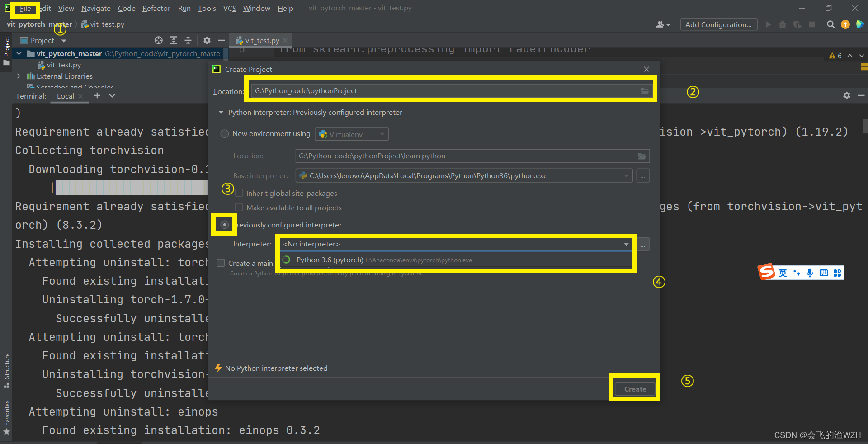Open the Project tool window sidebar tab
868x444 pixels.
pyautogui.click(x=7, y=51)
